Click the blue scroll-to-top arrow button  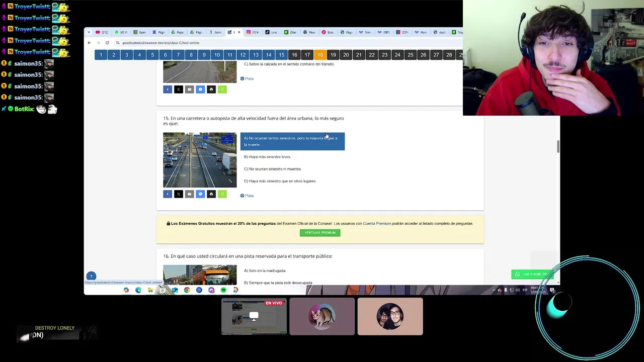click(x=91, y=276)
